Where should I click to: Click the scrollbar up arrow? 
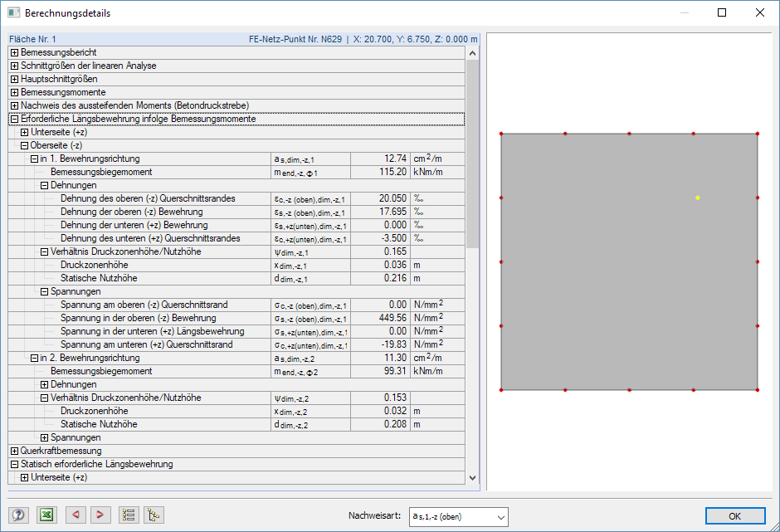[473, 53]
